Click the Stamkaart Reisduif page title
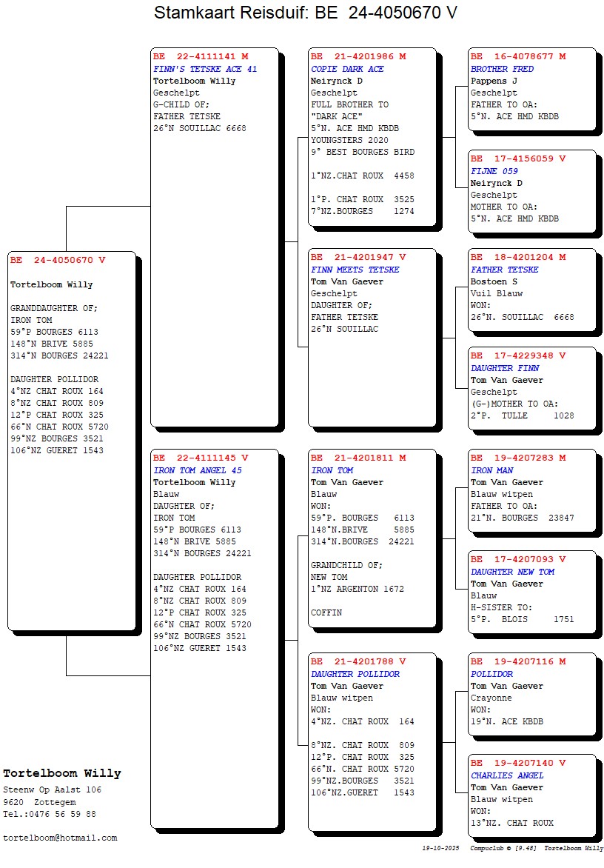Image resolution: width=604 pixels, height=868 pixels. [305, 13]
